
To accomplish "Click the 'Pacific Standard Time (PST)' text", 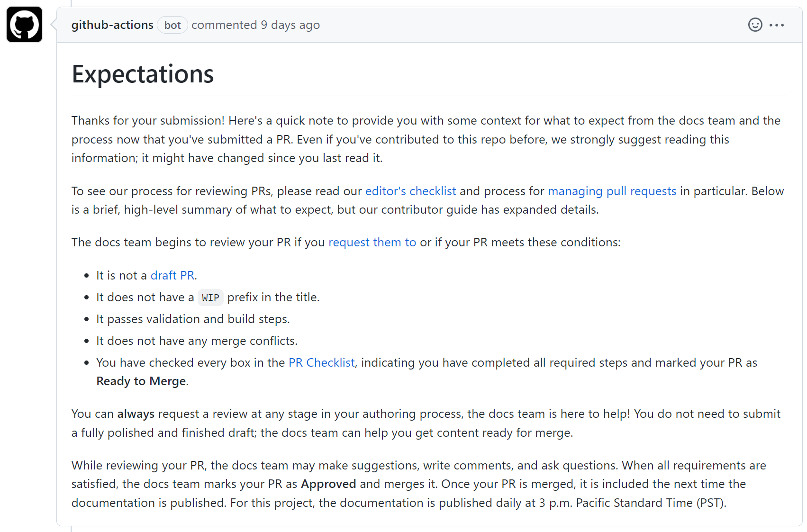I will coord(650,503).
